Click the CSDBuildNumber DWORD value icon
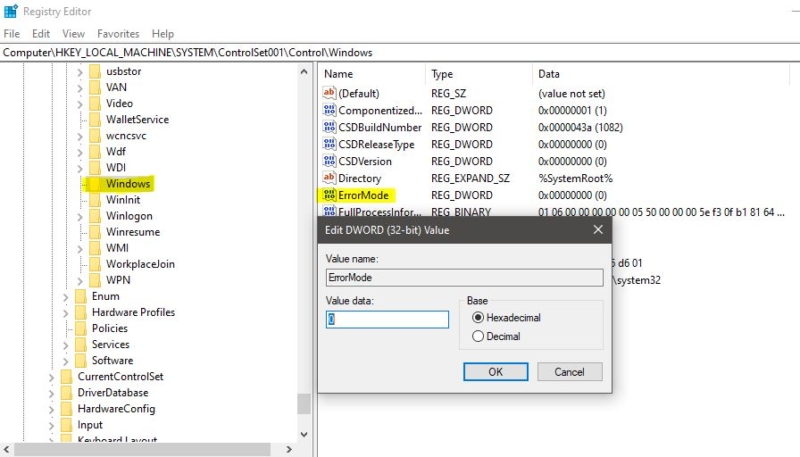Viewport: 800px width, 457px height. [x=329, y=127]
